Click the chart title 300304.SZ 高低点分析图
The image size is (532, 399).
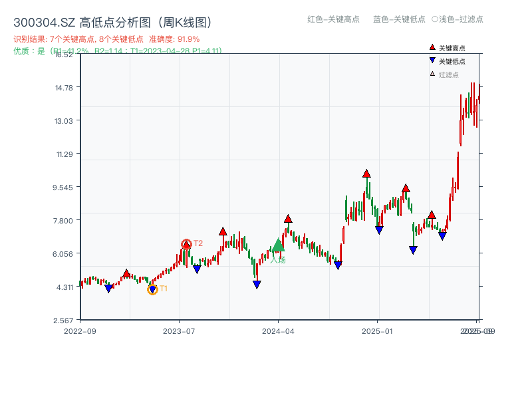click(112, 23)
